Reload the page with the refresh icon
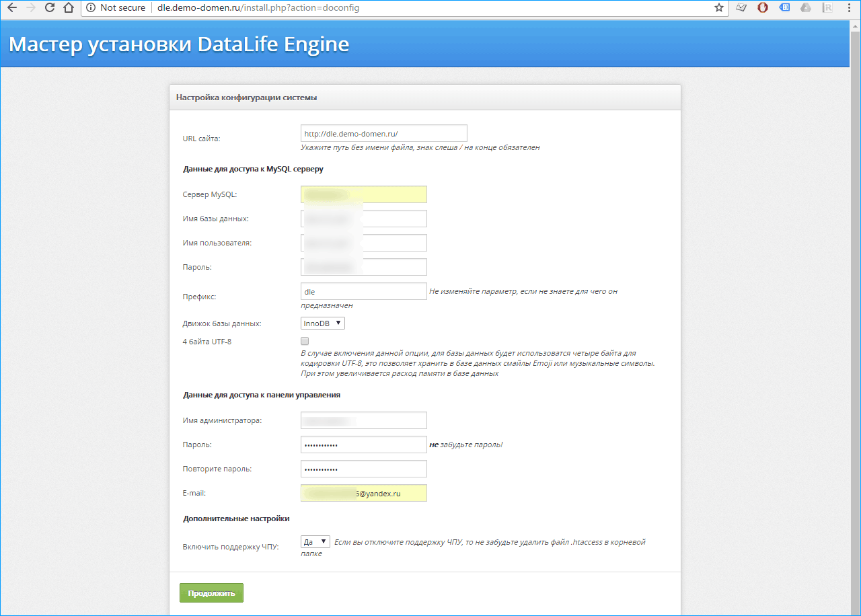 coord(49,8)
